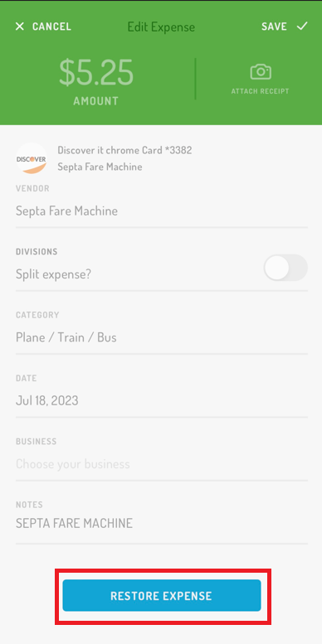The image size is (322, 644).
Task: Edit the $5.25 amount value
Action: click(96, 72)
